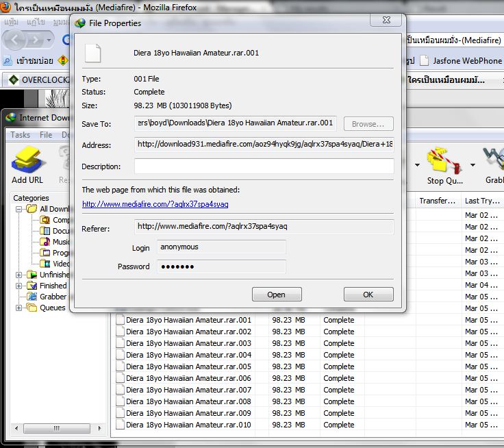Select the Compressed category folder icon
504x448 pixels.
(45, 220)
